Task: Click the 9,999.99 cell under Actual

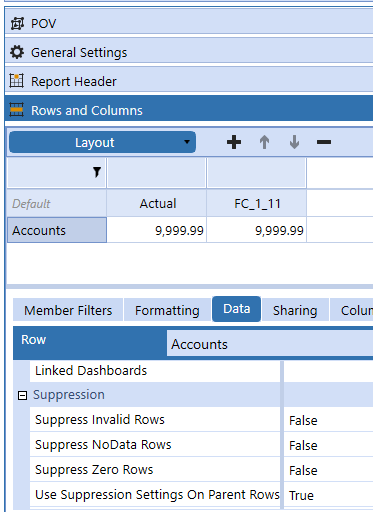Action: pyautogui.click(x=157, y=230)
